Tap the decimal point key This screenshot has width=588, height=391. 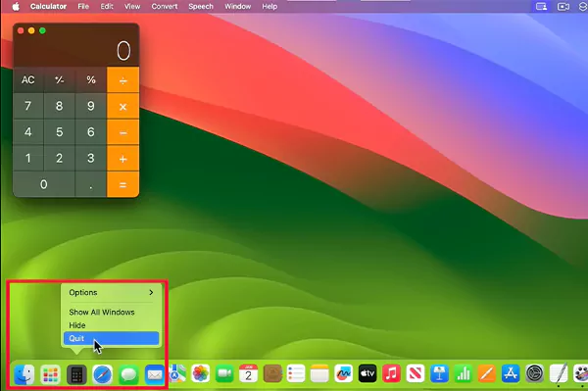coord(91,184)
